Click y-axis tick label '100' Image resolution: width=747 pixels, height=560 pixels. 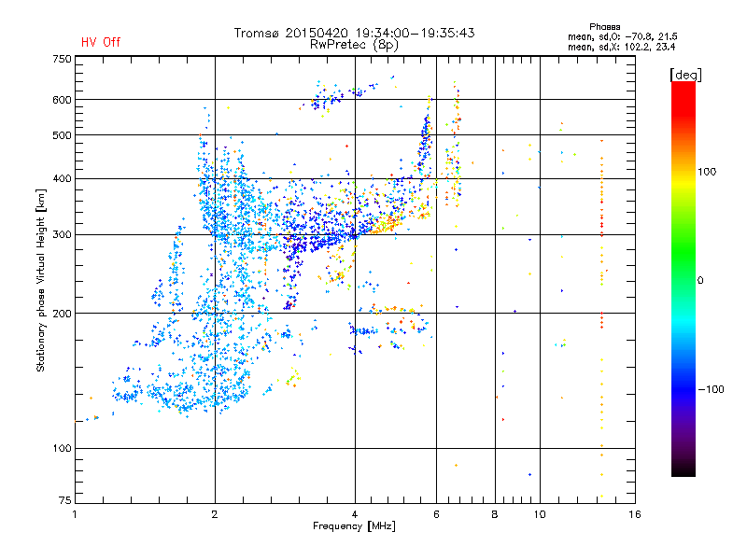point(62,448)
